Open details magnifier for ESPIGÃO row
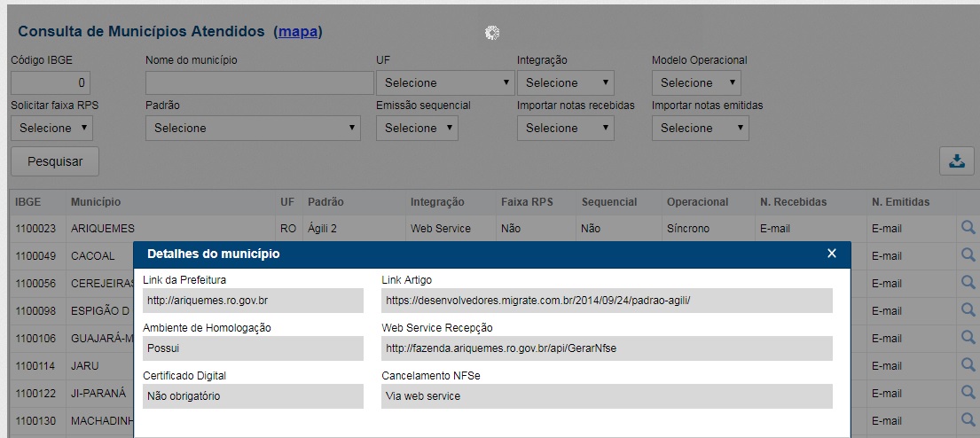 point(968,310)
